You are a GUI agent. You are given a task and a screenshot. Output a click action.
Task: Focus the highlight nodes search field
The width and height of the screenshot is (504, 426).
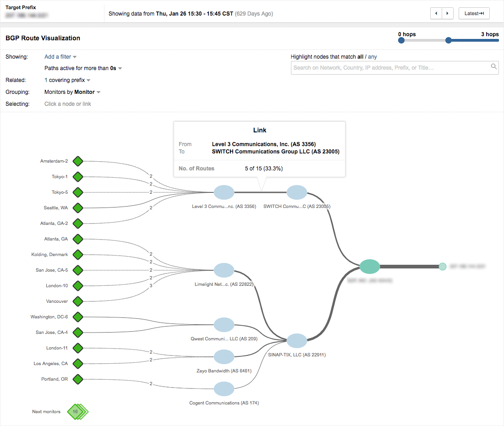(x=389, y=67)
